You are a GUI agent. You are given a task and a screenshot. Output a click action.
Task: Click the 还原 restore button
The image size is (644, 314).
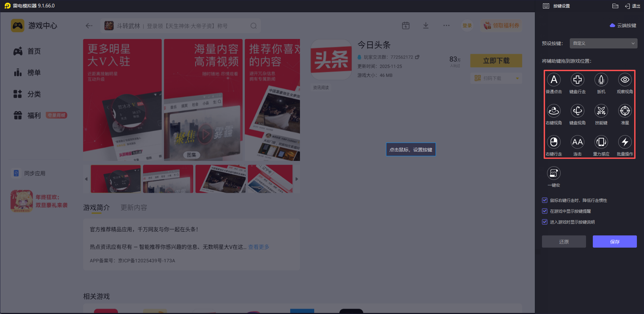click(x=564, y=242)
